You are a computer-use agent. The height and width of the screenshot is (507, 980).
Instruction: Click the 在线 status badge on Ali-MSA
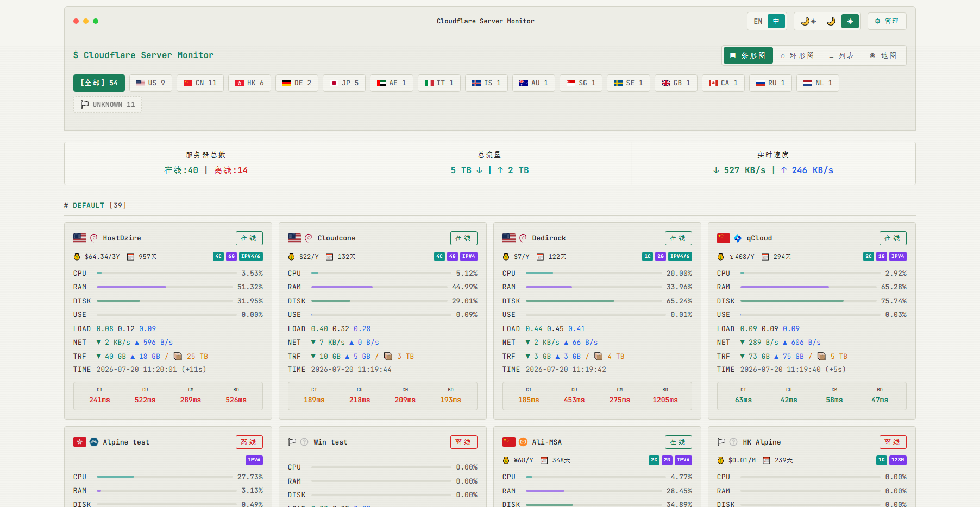[678, 442]
